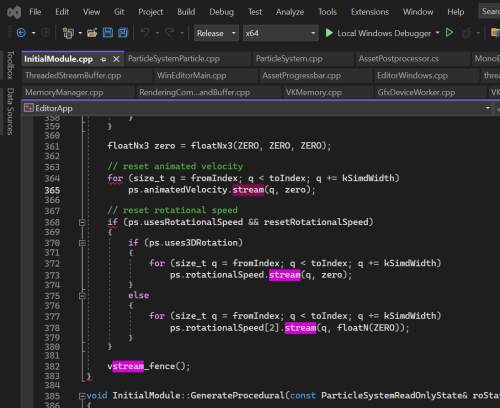Click the Open File folder icon
This screenshot has width=500, height=408.
[x=92, y=33]
